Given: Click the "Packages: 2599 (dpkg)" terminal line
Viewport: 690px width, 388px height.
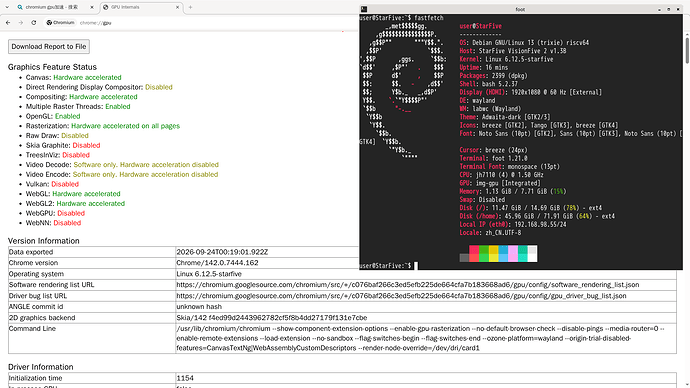Looking at the screenshot, I should point(493,76).
